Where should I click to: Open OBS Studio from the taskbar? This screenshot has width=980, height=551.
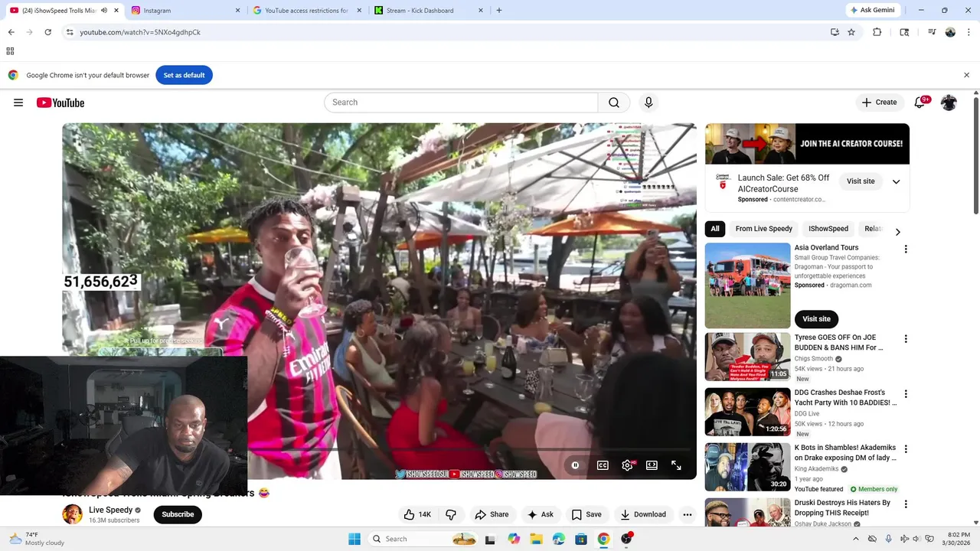[x=626, y=539]
